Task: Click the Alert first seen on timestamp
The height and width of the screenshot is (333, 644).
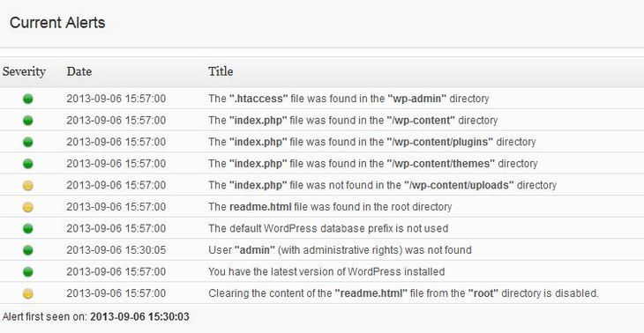Action: tap(139, 317)
